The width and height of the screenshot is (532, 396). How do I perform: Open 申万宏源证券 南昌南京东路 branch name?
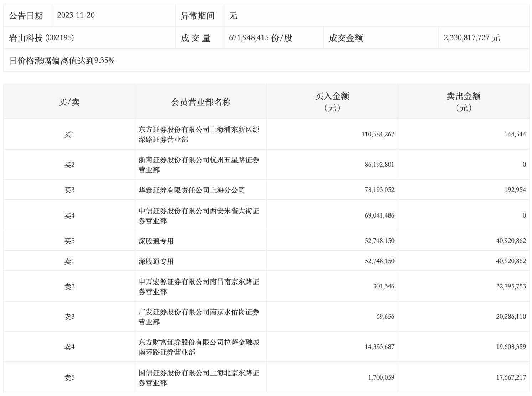(x=199, y=287)
